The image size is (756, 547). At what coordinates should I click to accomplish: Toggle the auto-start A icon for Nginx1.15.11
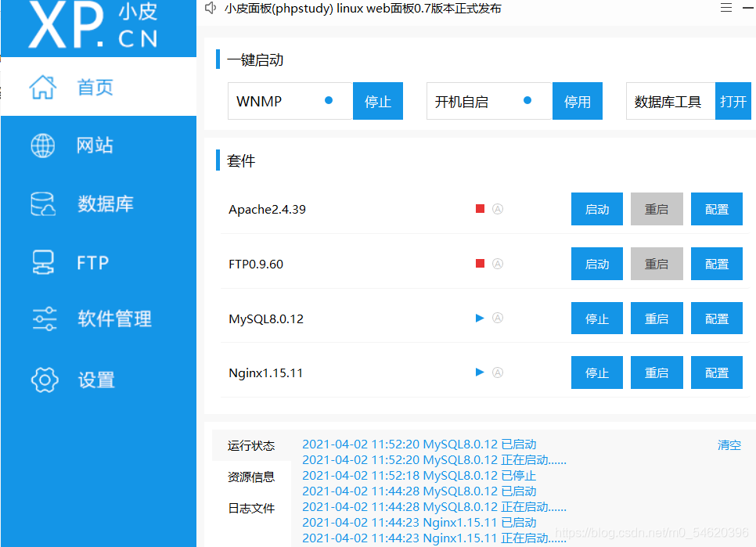tap(498, 372)
